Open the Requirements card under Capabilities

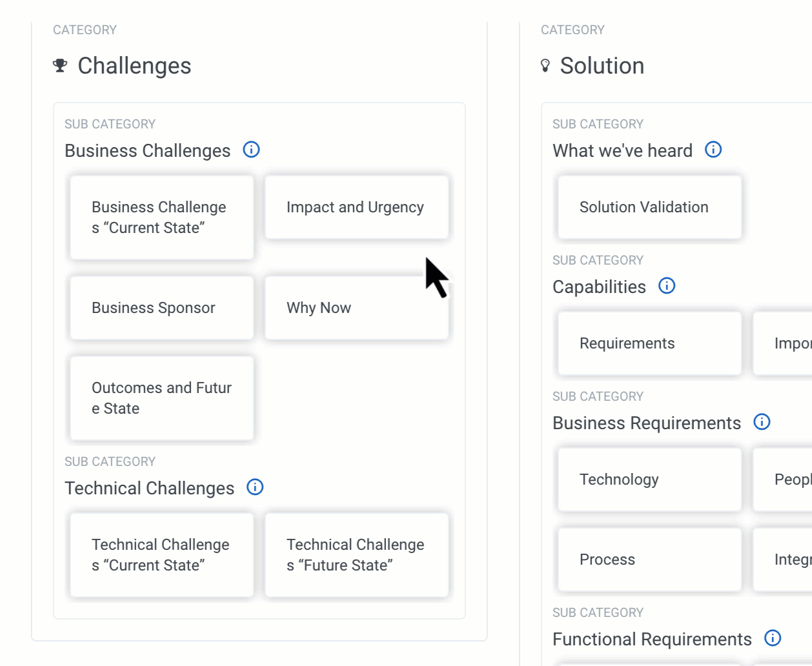pyautogui.click(x=649, y=343)
